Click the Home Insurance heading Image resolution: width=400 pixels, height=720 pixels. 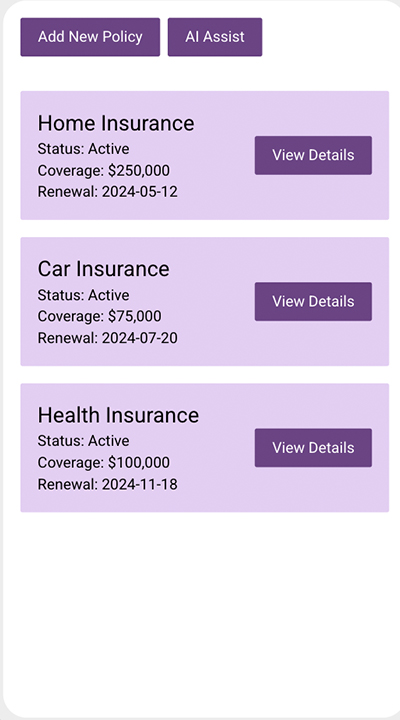pyautogui.click(x=116, y=124)
